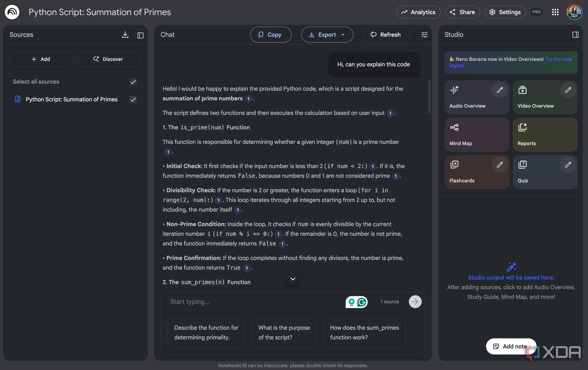Click Add note button
The height and width of the screenshot is (370, 588).
click(511, 346)
